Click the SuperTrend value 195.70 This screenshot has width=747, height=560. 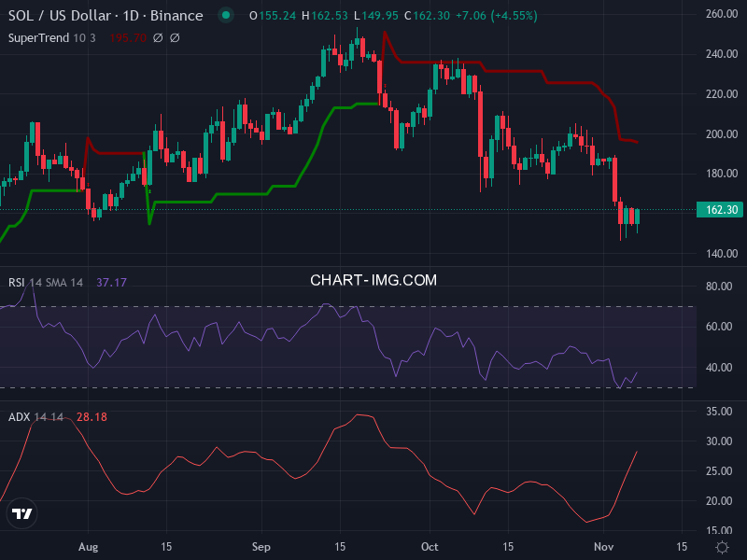127,38
